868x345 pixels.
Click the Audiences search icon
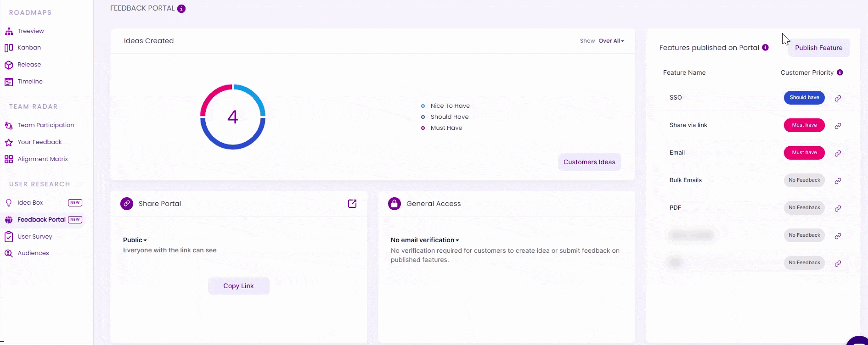coord(9,253)
